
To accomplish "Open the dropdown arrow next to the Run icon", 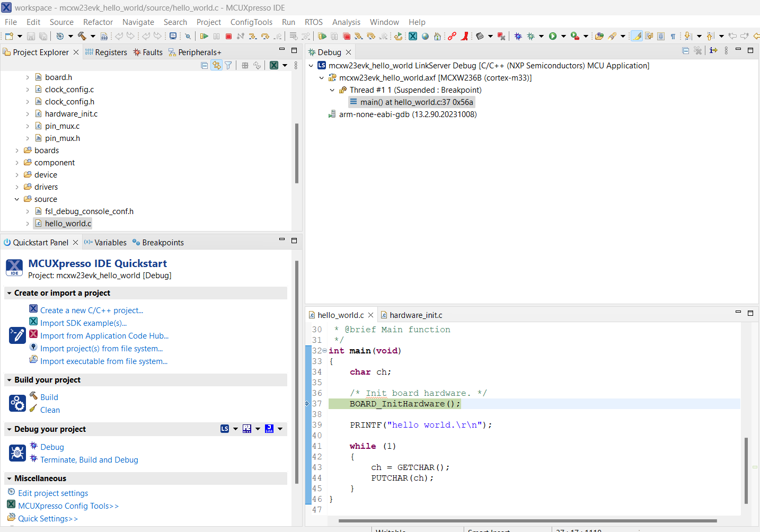I will tap(563, 36).
